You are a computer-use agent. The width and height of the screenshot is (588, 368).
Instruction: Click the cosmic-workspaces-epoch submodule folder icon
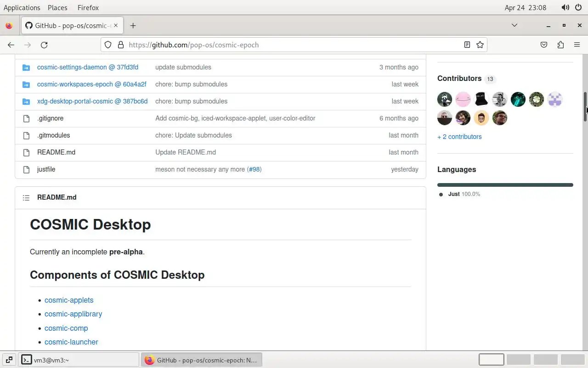click(26, 84)
